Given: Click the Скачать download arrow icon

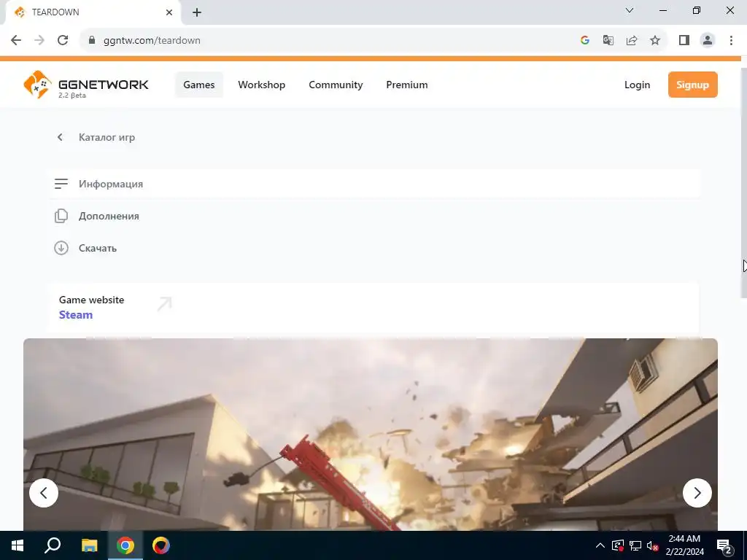Looking at the screenshot, I should click(x=61, y=248).
